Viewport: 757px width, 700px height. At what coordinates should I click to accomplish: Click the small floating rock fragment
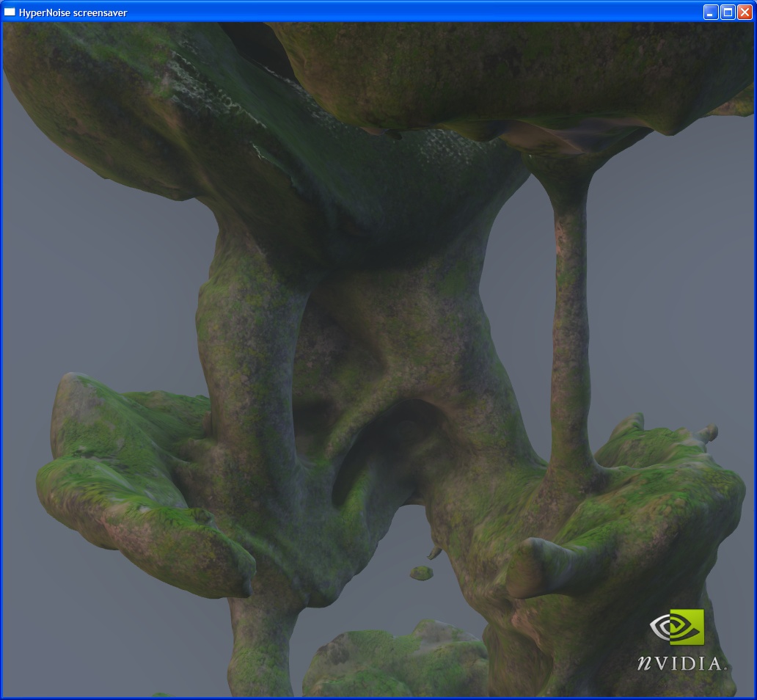(421, 572)
